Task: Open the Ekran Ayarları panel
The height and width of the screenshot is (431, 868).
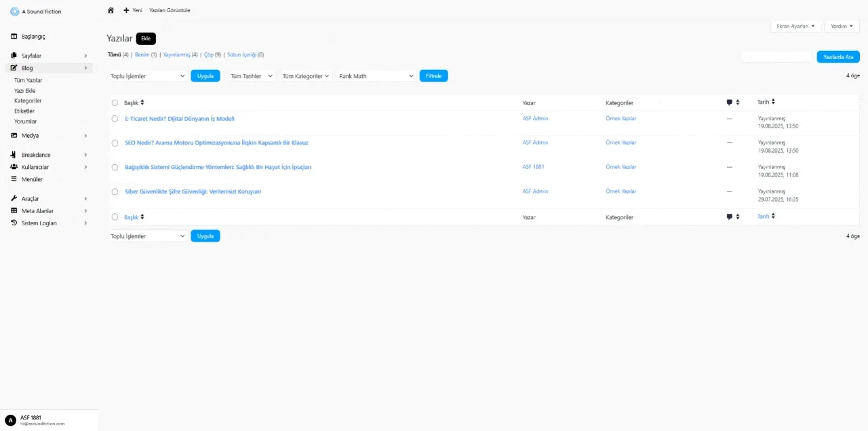Action: point(795,26)
